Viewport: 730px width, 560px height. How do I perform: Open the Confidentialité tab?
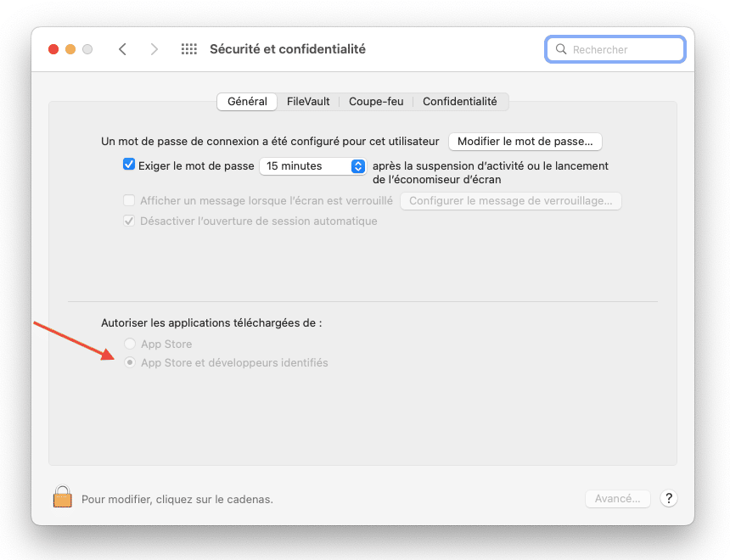tap(460, 102)
